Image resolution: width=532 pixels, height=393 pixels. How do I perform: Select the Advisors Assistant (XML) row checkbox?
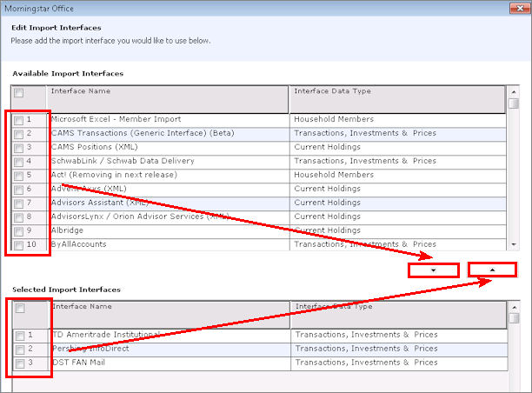point(19,203)
